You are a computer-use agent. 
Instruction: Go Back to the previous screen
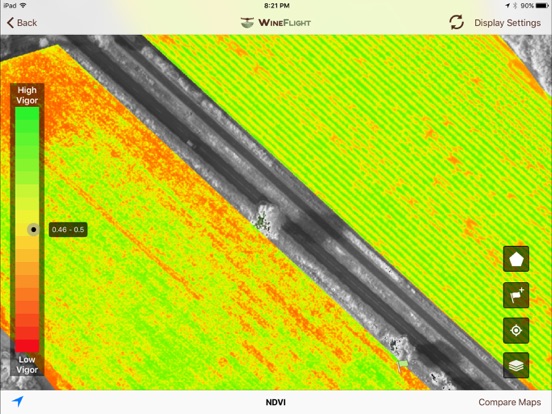pyautogui.click(x=22, y=23)
